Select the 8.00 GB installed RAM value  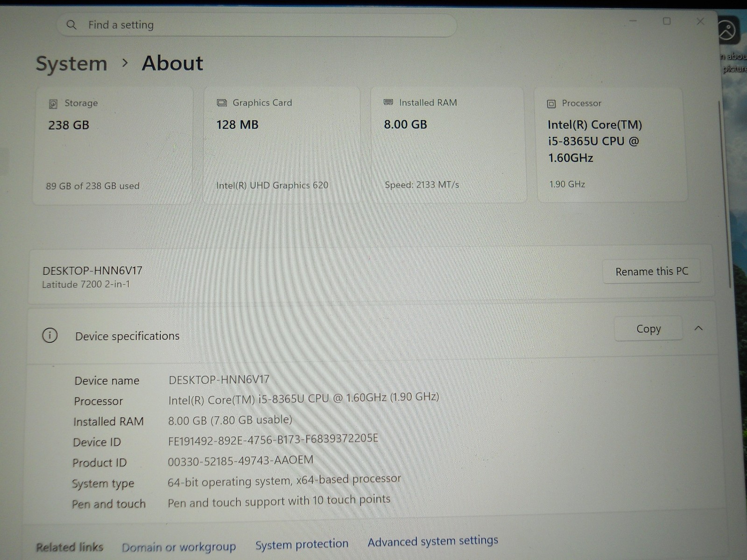tap(405, 125)
